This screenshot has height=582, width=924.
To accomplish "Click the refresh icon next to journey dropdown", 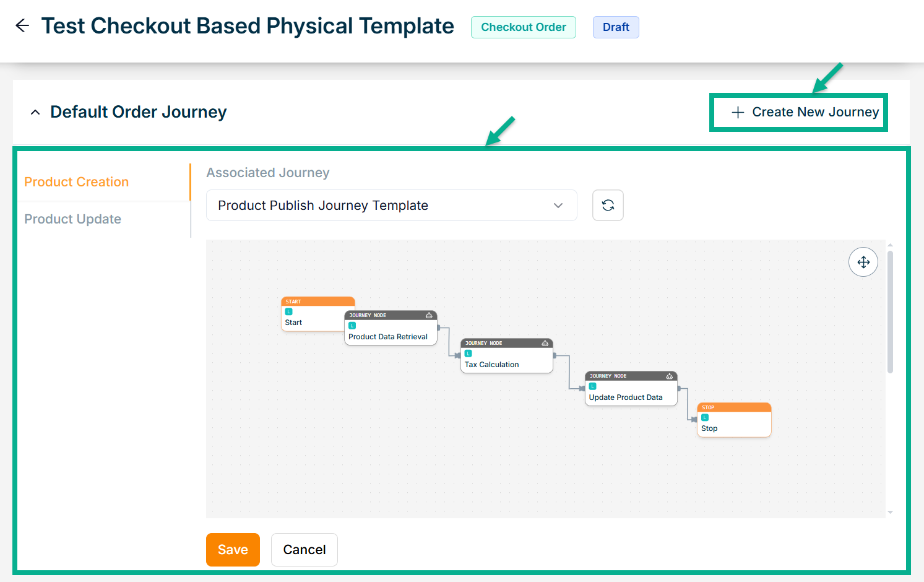I will [x=608, y=206].
